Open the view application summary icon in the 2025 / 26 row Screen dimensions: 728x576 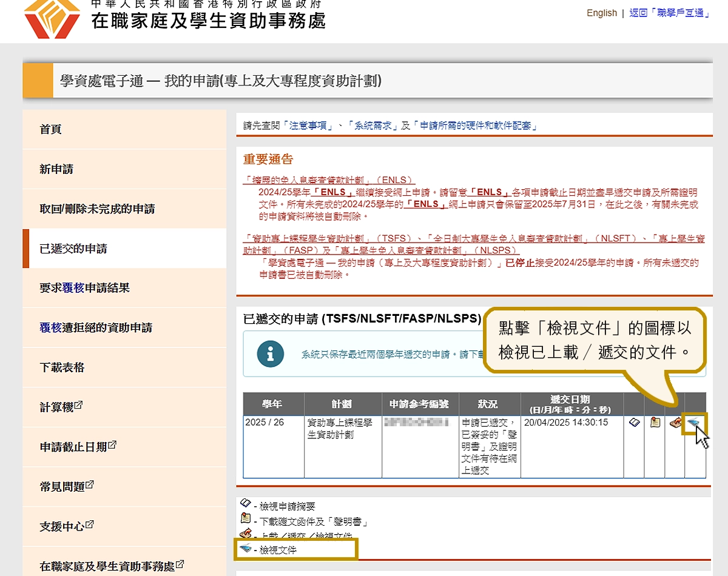634,423
